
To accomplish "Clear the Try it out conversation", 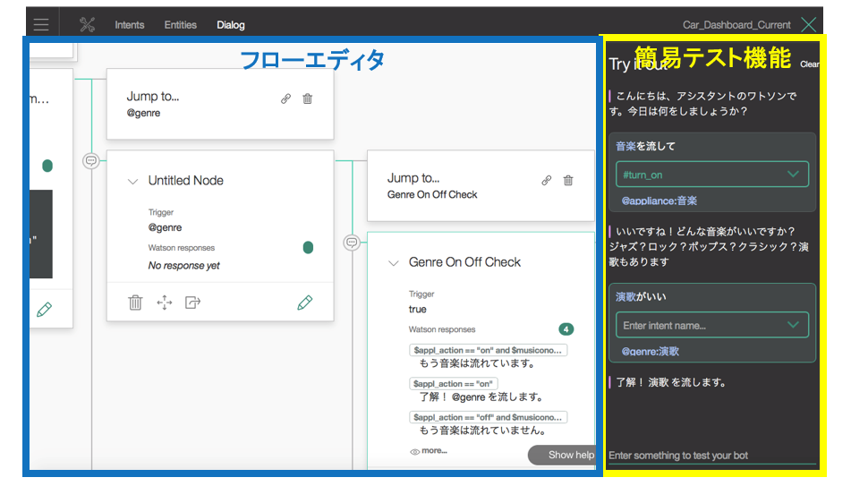I will [809, 64].
